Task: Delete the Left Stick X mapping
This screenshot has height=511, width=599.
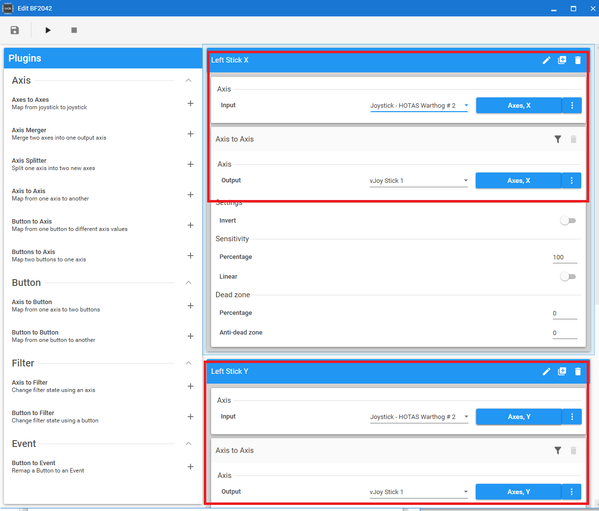Action: [578, 60]
